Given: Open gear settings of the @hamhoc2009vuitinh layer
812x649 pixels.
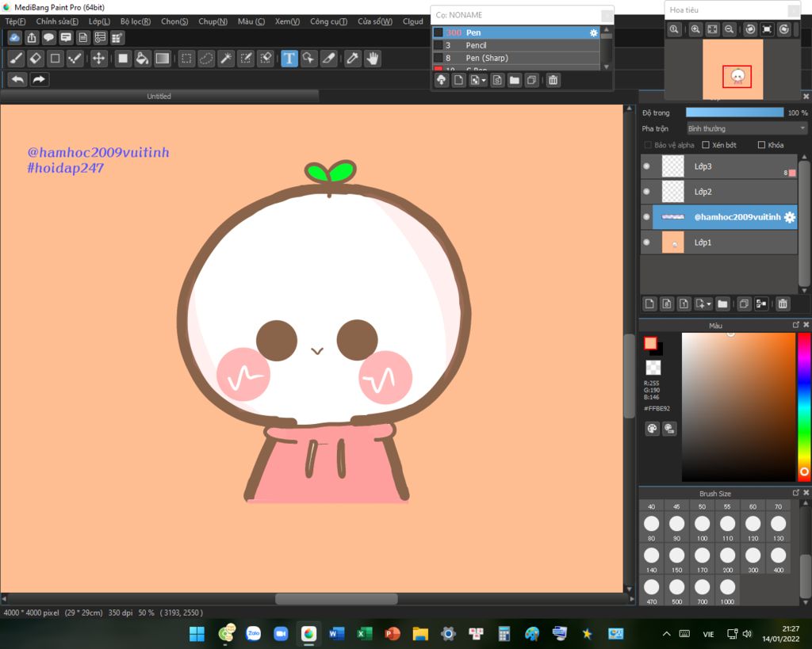Looking at the screenshot, I should pos(789,217).
